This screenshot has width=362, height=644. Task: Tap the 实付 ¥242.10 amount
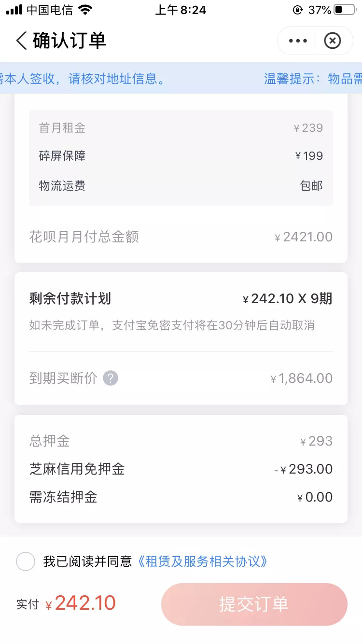85,603
